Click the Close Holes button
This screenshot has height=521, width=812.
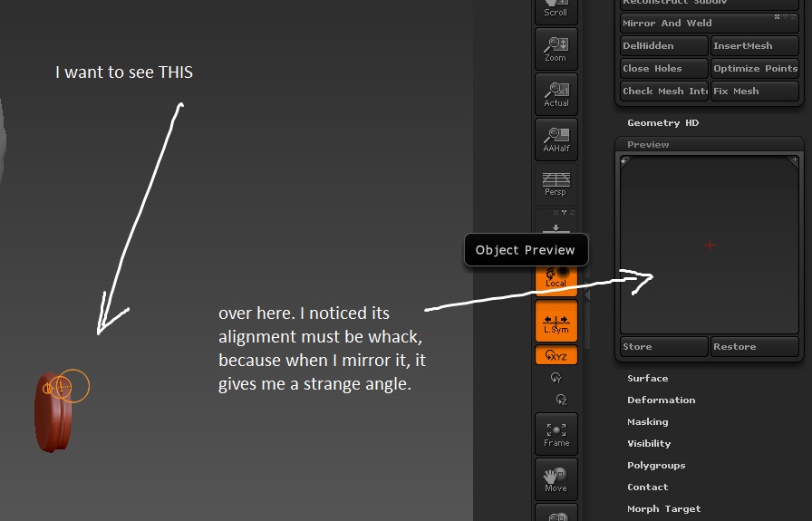(x=664, y=68)
